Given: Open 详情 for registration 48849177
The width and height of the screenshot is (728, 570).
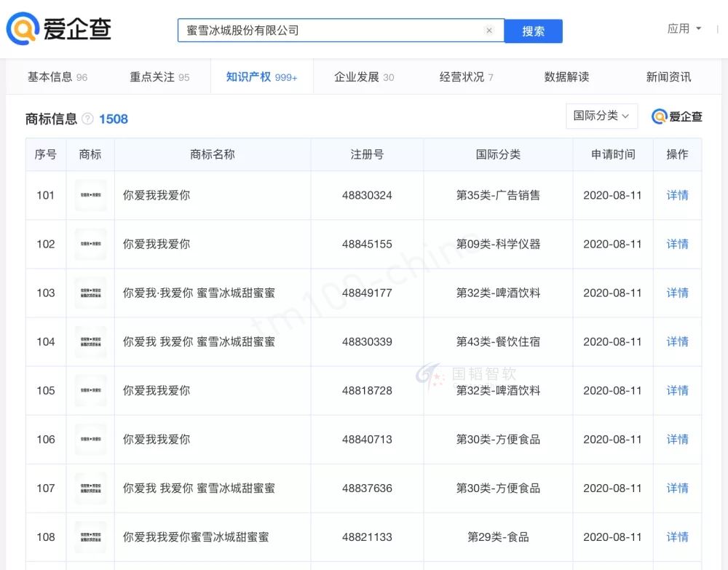Looking at the screenshot, I should coord(677,293).
